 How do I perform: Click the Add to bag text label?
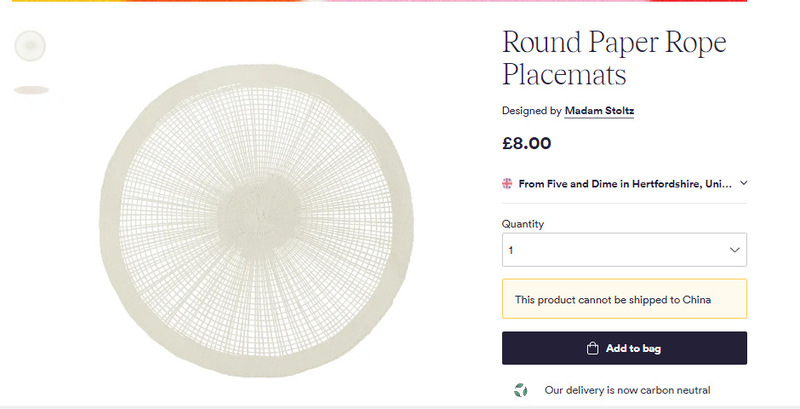pos(633,348)
